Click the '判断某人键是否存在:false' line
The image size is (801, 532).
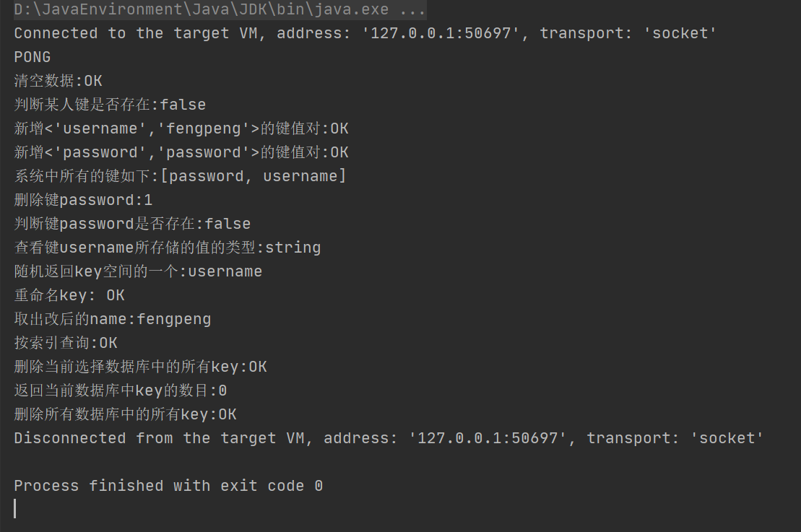pyautogui.click(x=110, y=105)
